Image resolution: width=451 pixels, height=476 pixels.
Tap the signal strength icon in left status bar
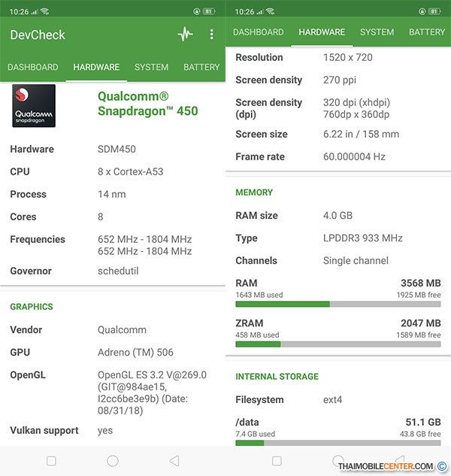click(x=35, y=12)
